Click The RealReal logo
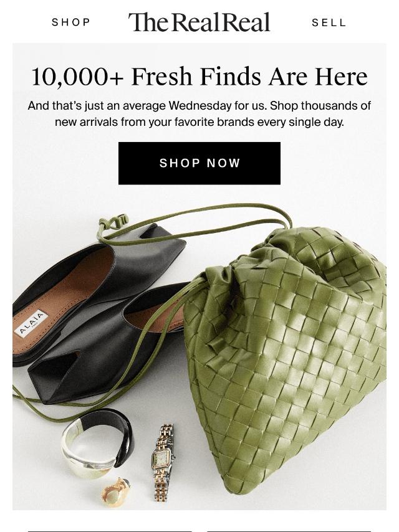This screenshot has width=399, height=532. click(x=199, y=22)
